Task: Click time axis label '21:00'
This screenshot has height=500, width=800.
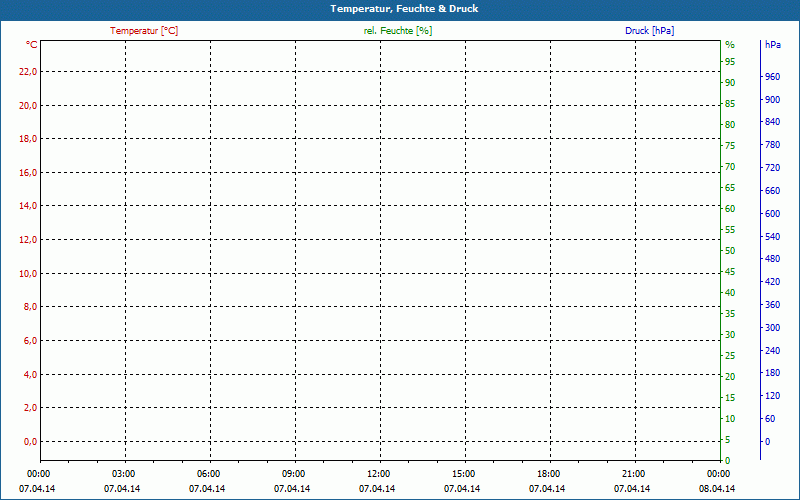Action: (634, 474)
